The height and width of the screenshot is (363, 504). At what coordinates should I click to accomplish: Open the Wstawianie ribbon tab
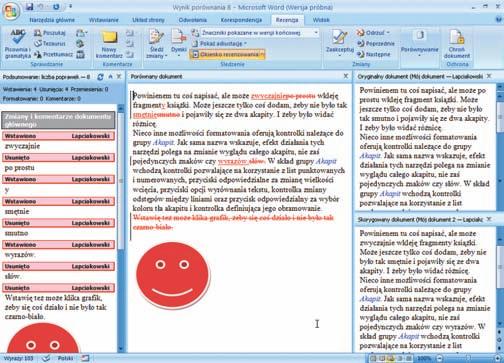pyautogui.click(x=103, y=20)
